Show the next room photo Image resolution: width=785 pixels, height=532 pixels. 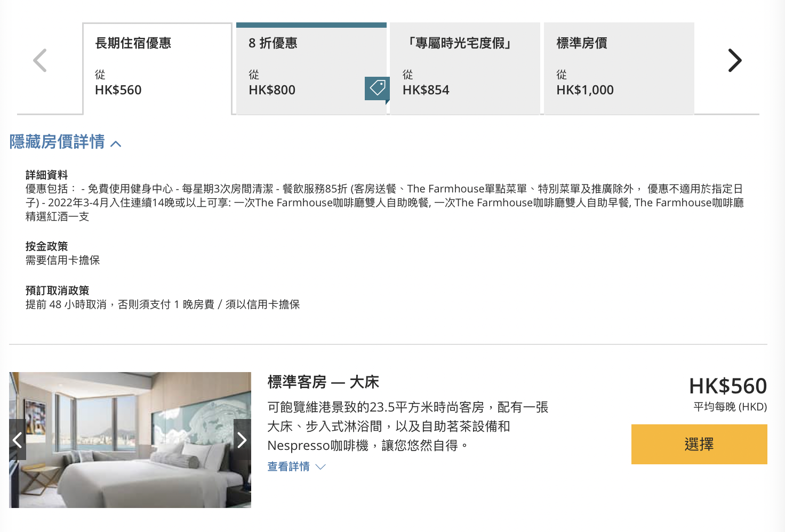point(242,440)
